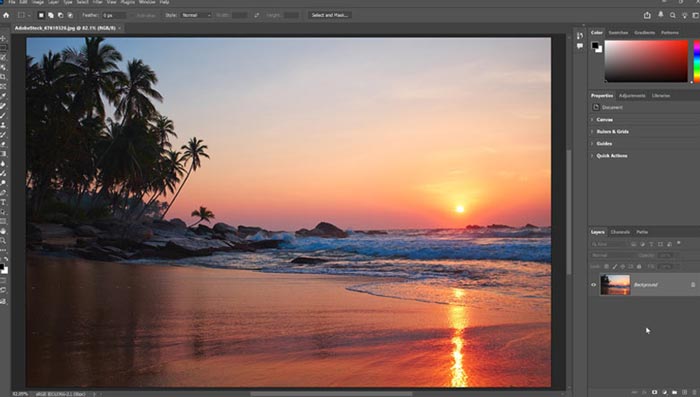This screenshot has width=700, height=397.
Task: Click Add layer mask icon
Action: click(x=654, y=392)
